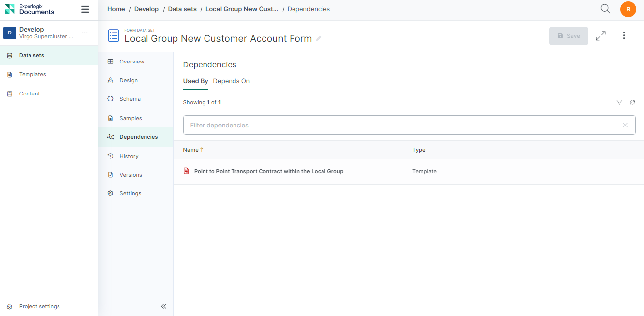The image size is (644, 316).
Task: Click the orange user avatar R
Action: (628, 9)
